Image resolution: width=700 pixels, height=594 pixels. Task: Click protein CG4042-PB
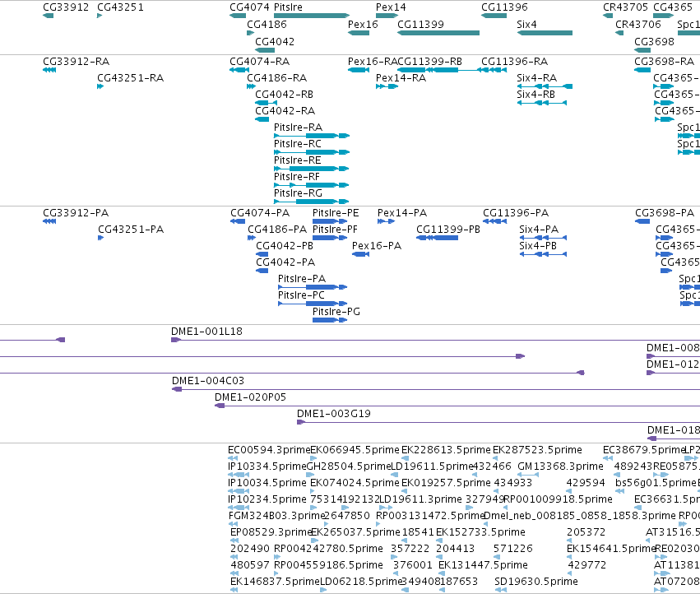(262, 254)
